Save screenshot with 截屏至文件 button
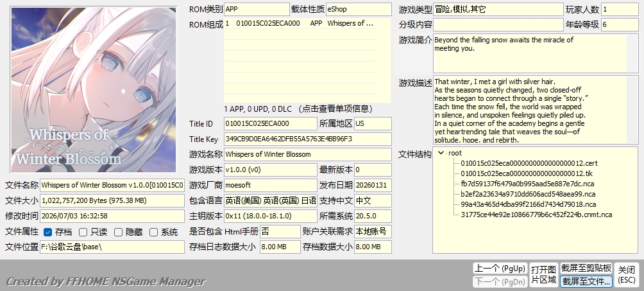The width and height of the screenshot is (644, 291). [586, 281]
